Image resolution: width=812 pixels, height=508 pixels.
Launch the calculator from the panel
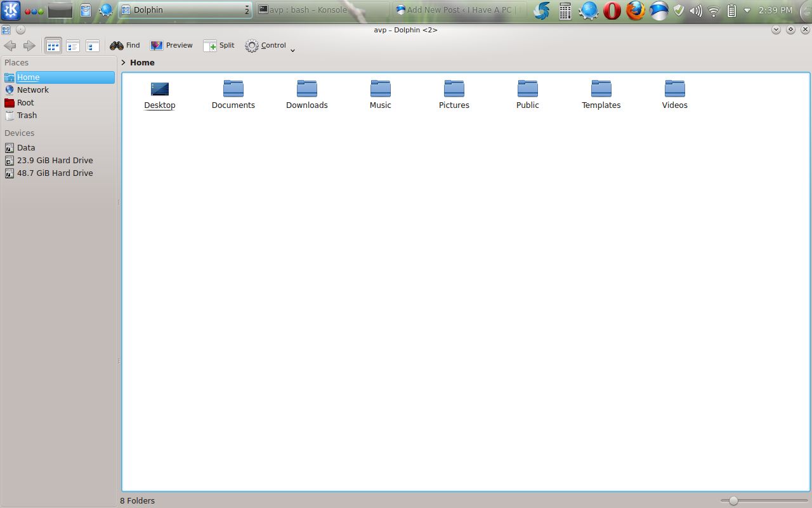[x=565, y=10]
